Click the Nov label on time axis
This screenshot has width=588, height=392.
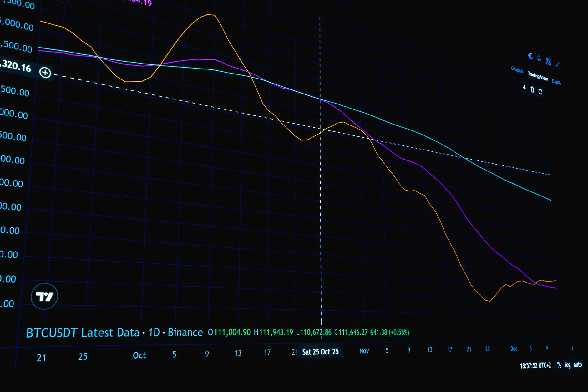click(x=364, y=351)
